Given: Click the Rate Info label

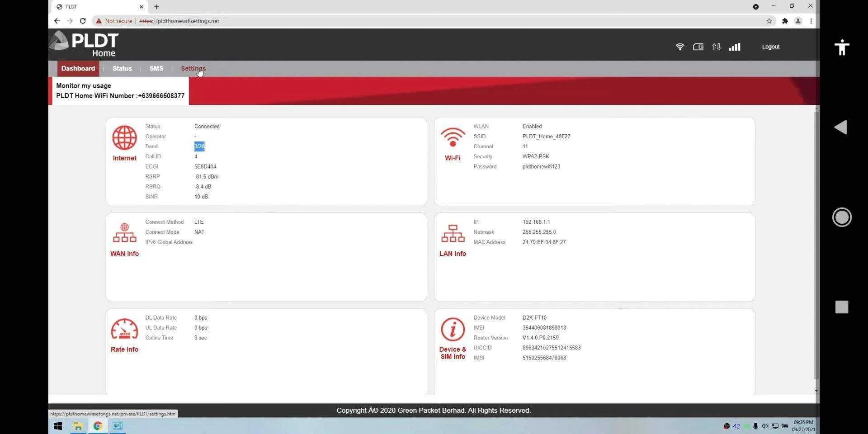Looking at the screenshot, I should point(124,349).
